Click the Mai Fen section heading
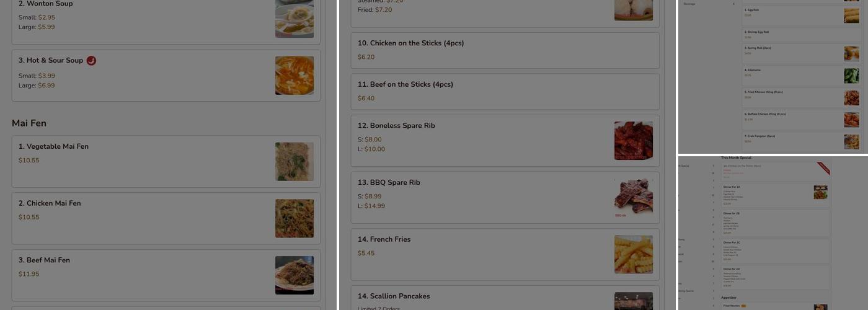Image resolution: width=868 pixels, height=310 pixels. coord(29,123)
